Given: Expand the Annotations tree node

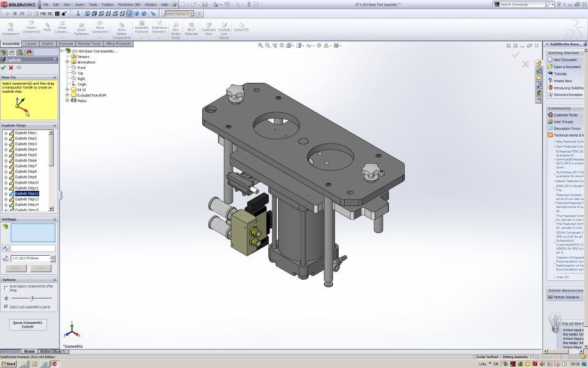Looking at the screenshot, I should pos(67,62).
